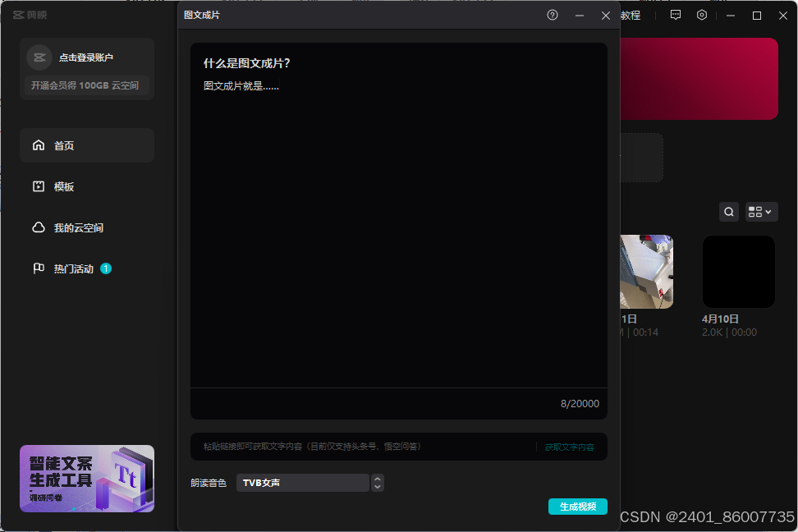Close the 图文成片 dialog

click(606, 16)
